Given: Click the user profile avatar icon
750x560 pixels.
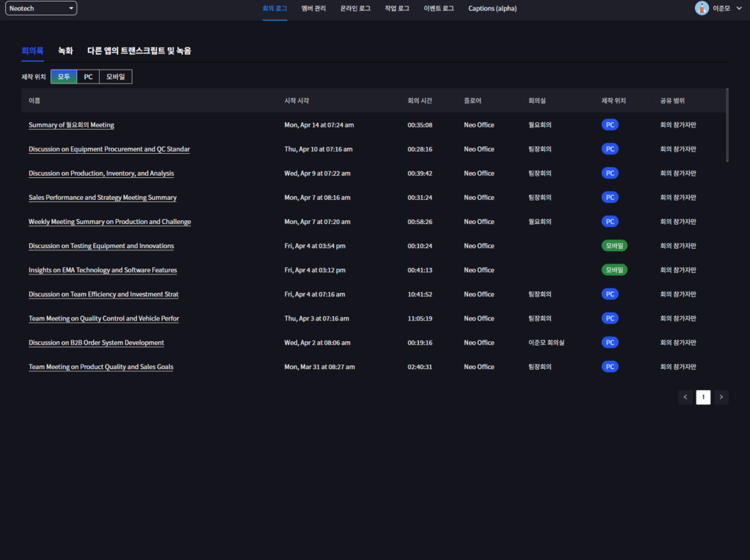Looking at the screenshot, I should pyautogui.click(x=702, y=8).
